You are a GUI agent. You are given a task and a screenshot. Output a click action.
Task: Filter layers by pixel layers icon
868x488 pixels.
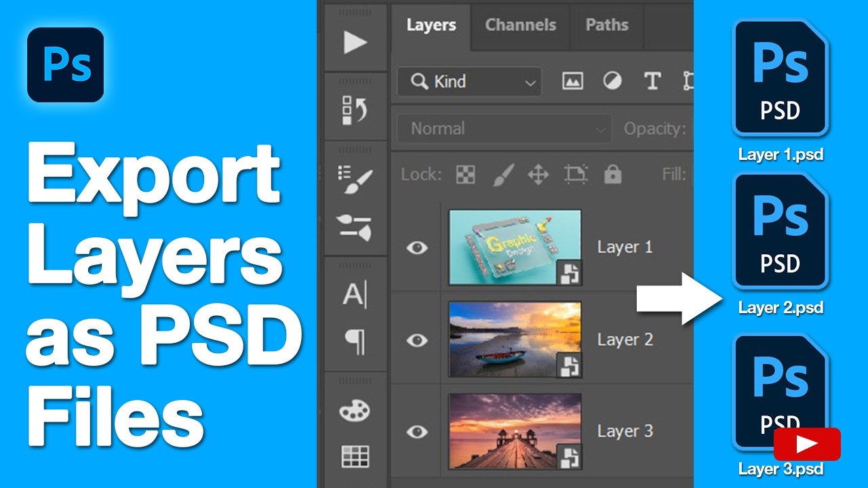(x=573, y=82)
